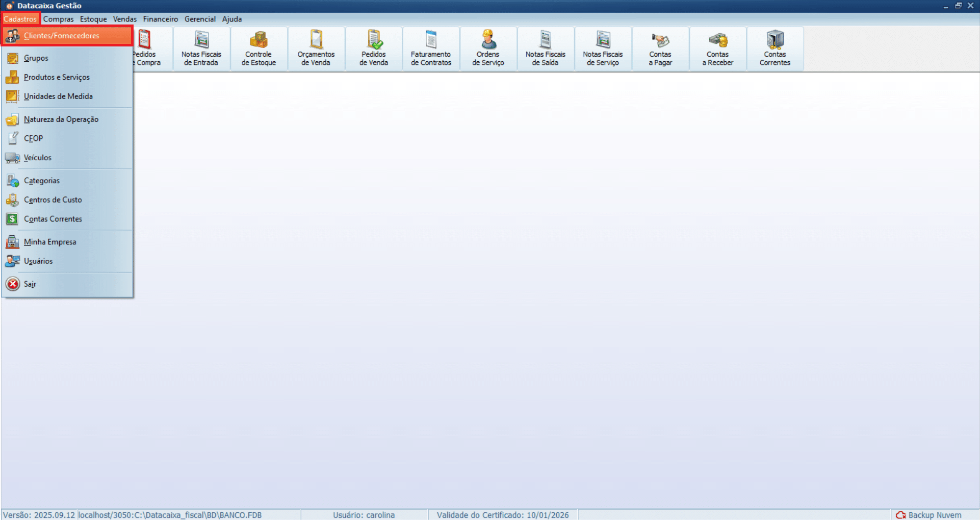Open the Estoque menu

93,19
